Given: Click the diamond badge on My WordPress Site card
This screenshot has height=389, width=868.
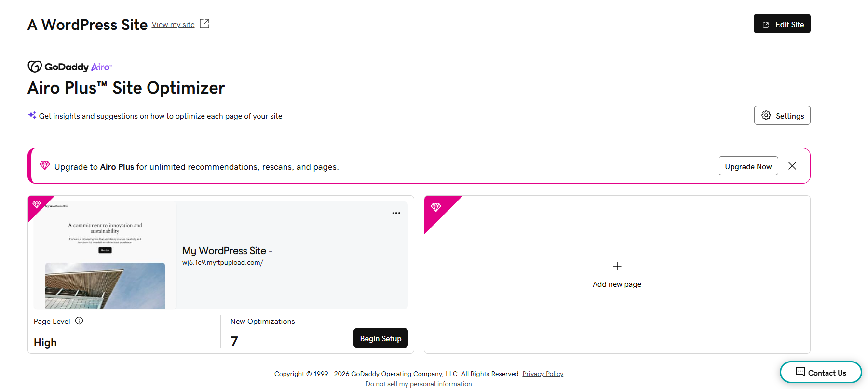Looking at the screenshot, I should (37, 204).
